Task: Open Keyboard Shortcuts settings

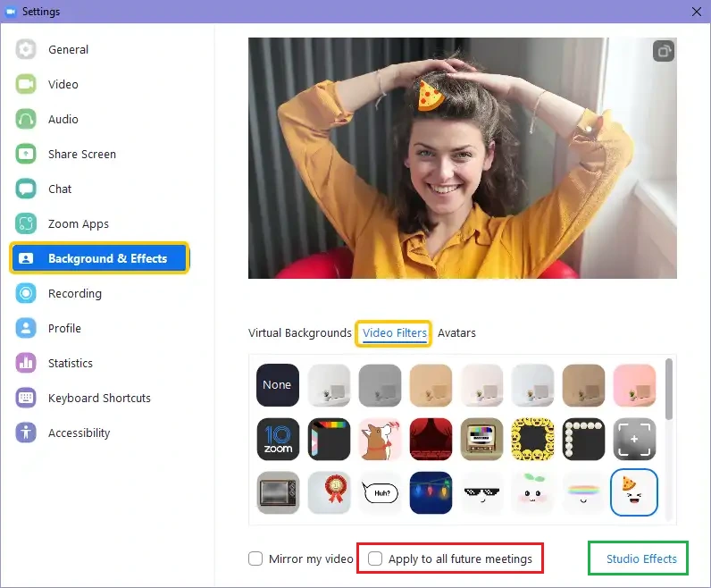Action: point(98,398)
